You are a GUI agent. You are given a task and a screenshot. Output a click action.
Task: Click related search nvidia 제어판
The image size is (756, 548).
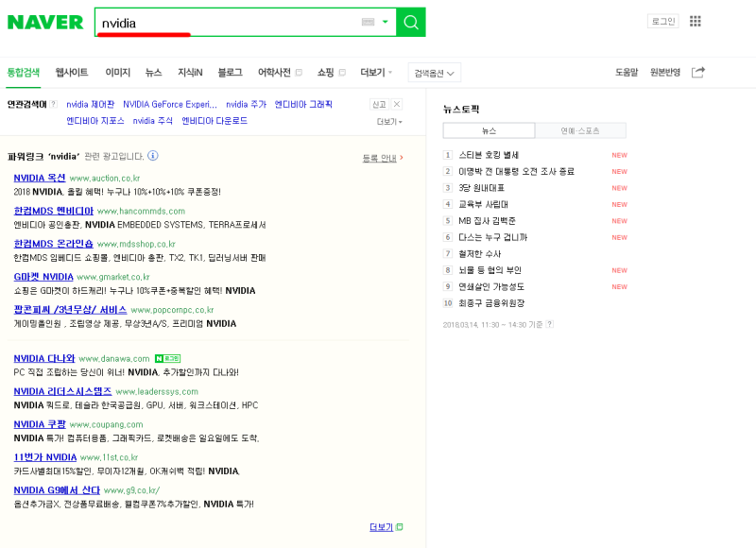(90, 105)
